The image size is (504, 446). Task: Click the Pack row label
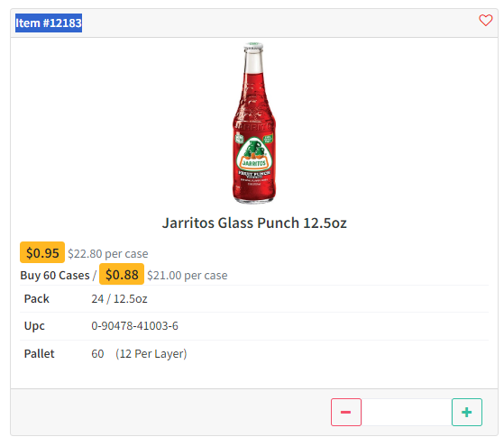point(37,299)
